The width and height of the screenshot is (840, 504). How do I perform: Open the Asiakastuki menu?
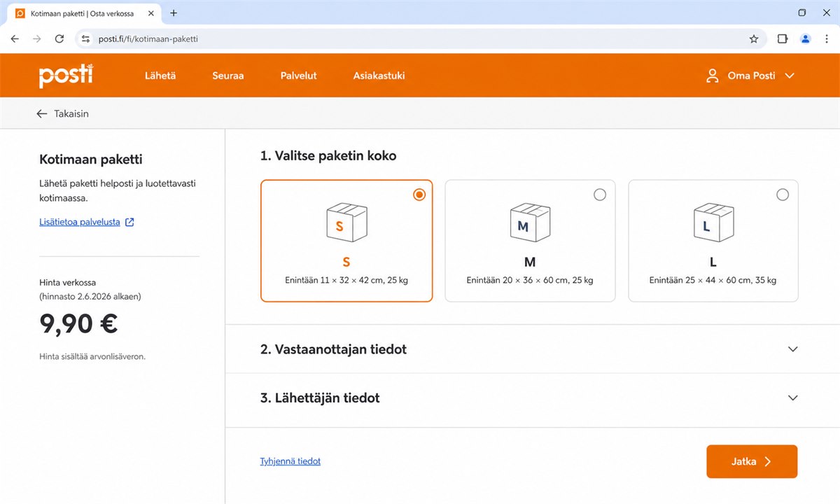(x=379, y=76)
